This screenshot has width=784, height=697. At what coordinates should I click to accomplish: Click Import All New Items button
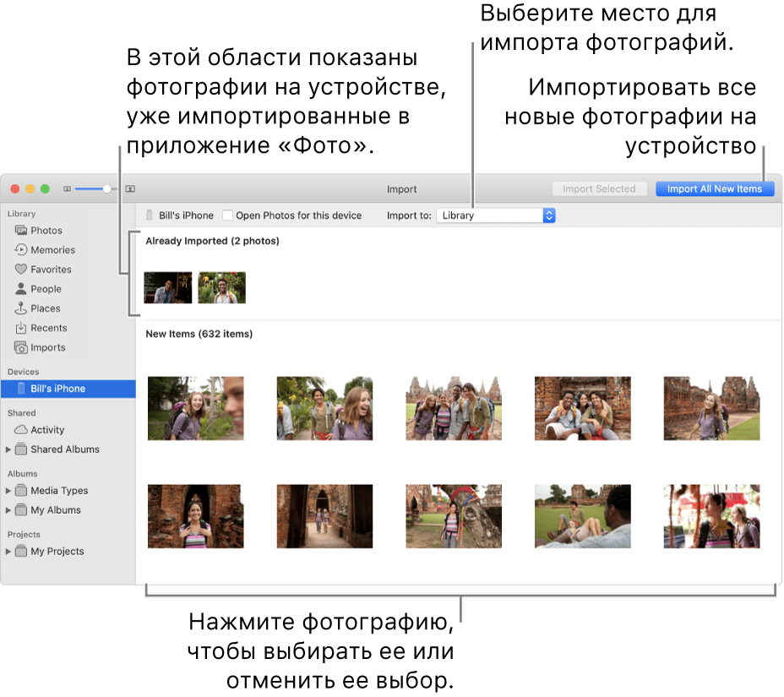coord(715,189)
